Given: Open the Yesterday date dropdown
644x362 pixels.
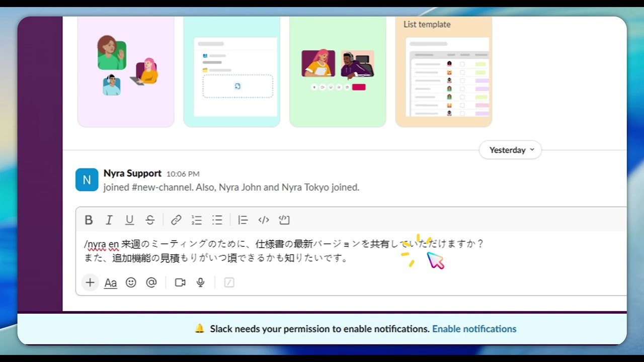Looking at the screenshot, I should click(x=510, y=150).
